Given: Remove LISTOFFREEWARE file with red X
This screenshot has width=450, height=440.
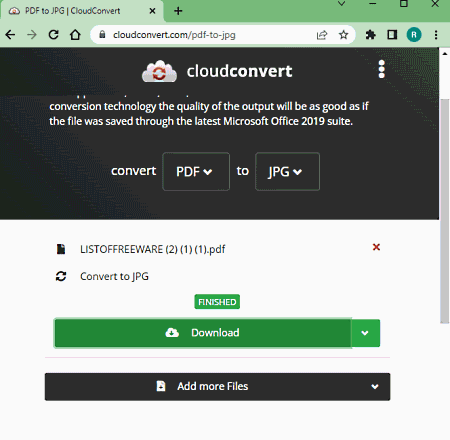Looking at the screenshot, I should (376, 247).
